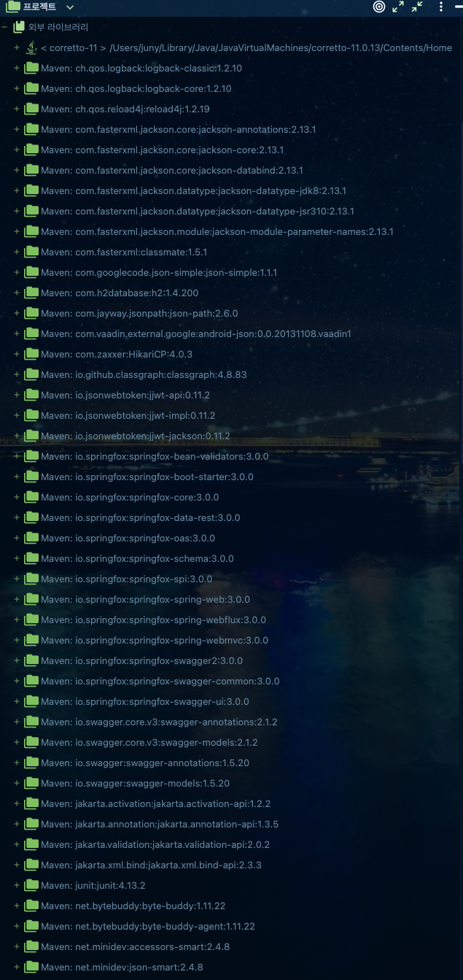
Task: Click the Collapse All icon in header
Action: (417, 7)
